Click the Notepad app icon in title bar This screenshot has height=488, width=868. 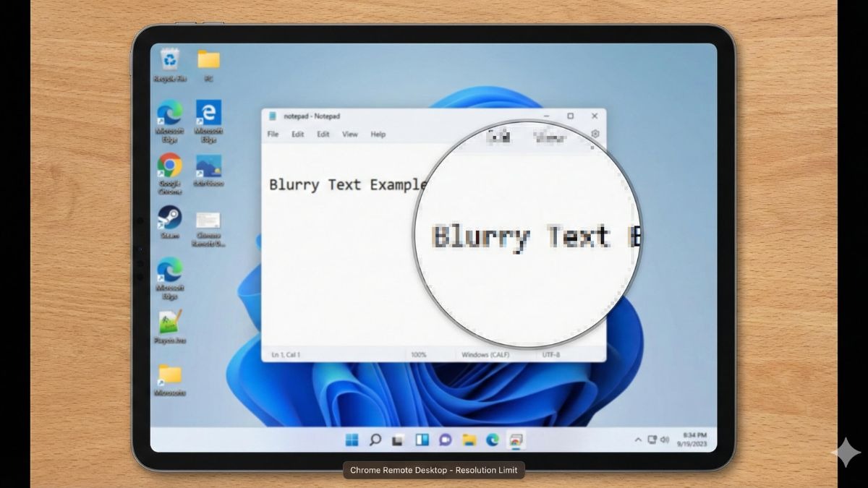click(273, 116)
